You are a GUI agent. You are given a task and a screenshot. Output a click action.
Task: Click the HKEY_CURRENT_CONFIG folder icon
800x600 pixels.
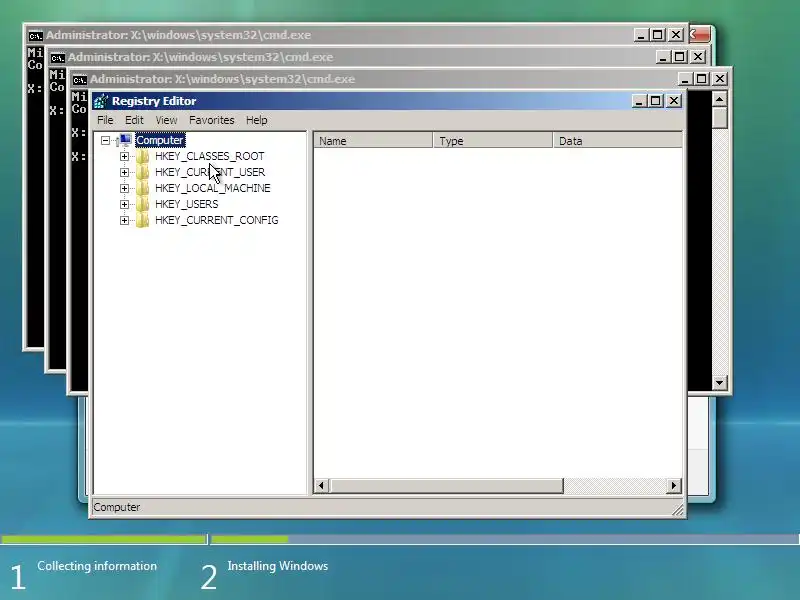click(142, 220)
